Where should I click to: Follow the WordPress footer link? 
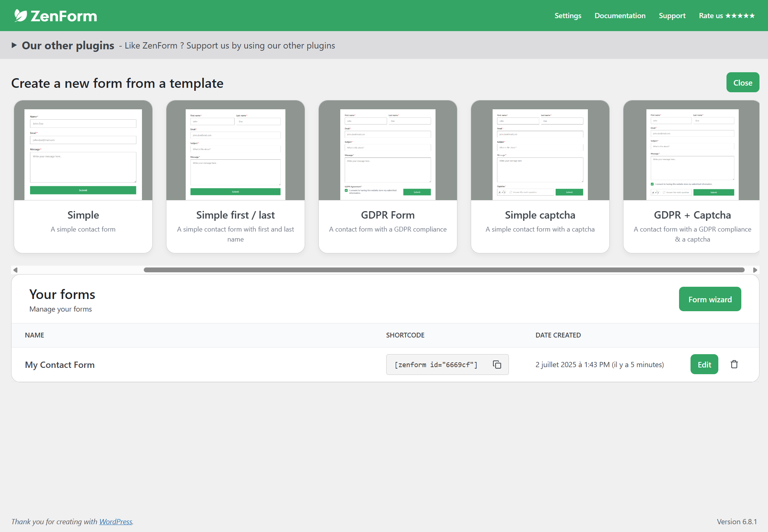click(x=116, y=522)
